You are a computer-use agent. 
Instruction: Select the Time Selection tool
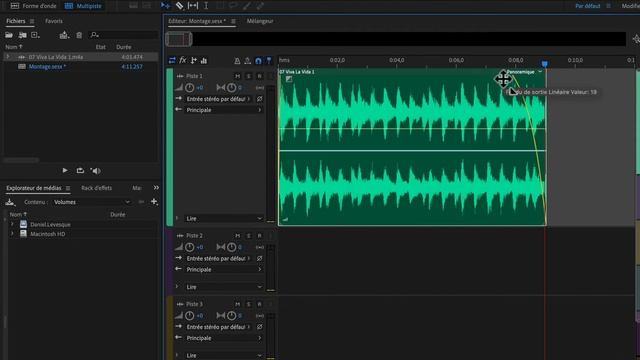pos(206,5)
